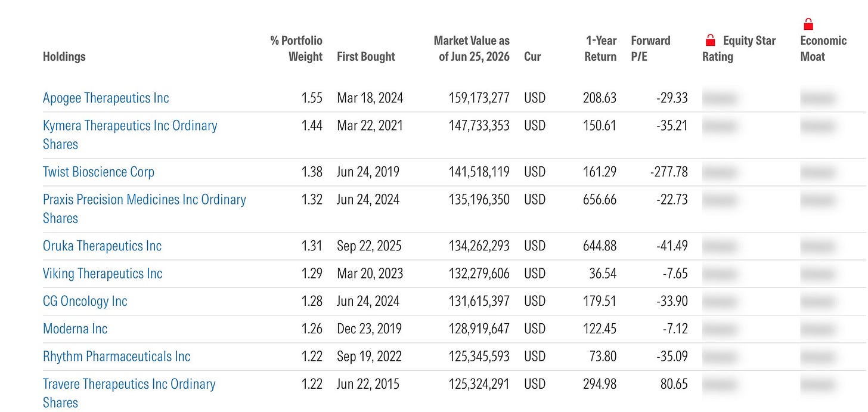Click the % Portfolio Weight column header

pyautogui.click(x=296, y=48)
